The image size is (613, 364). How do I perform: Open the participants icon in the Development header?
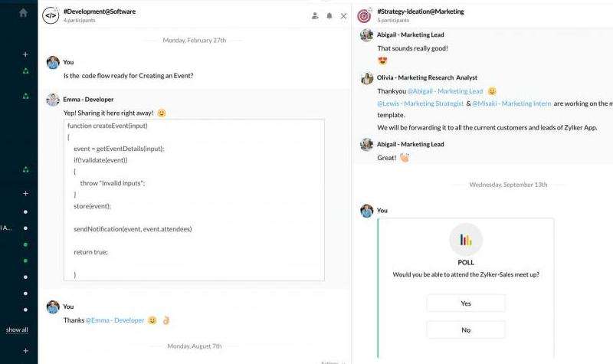tap(316, 15)
